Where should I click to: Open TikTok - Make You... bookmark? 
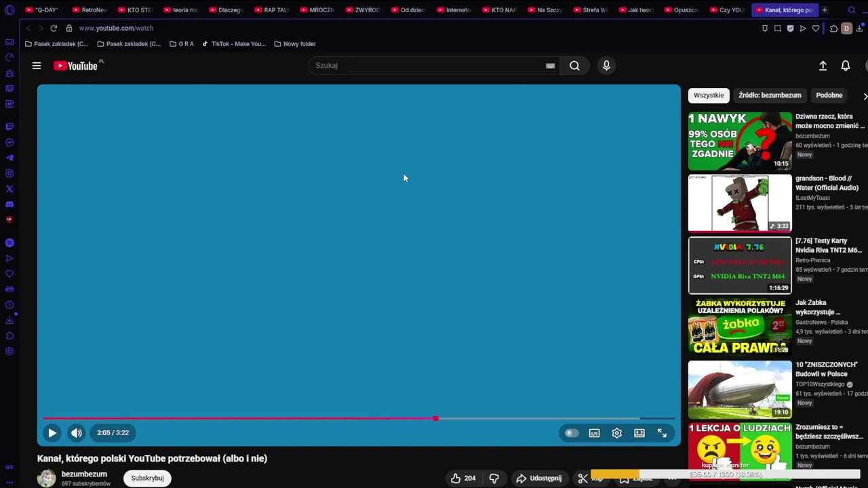pyautogui.click(x=234, y=44)
